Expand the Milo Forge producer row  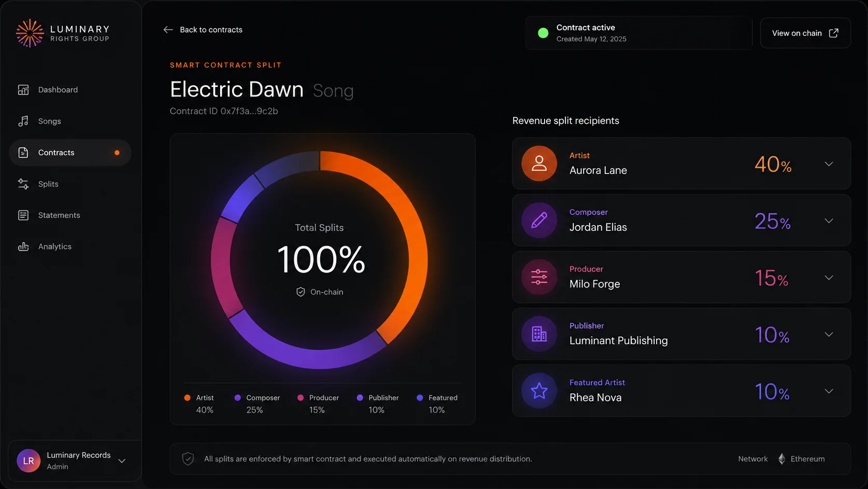[829, 277]
